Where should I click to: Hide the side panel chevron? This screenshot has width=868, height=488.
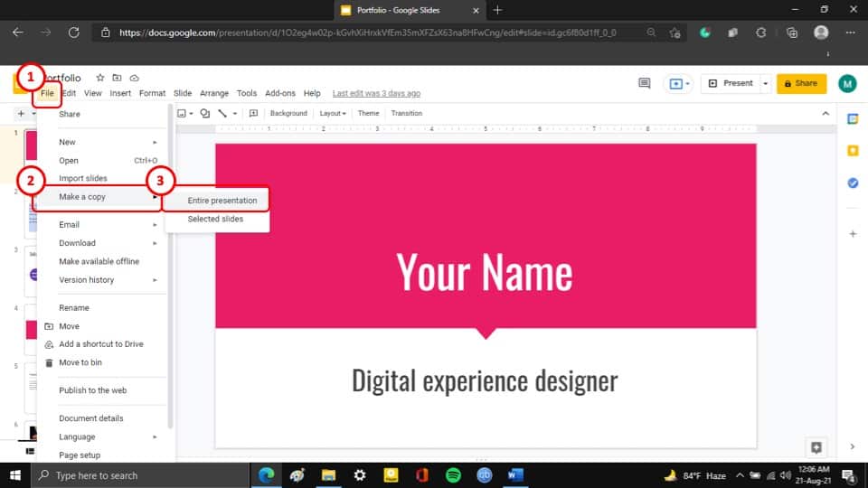click(x=853, y=446)
